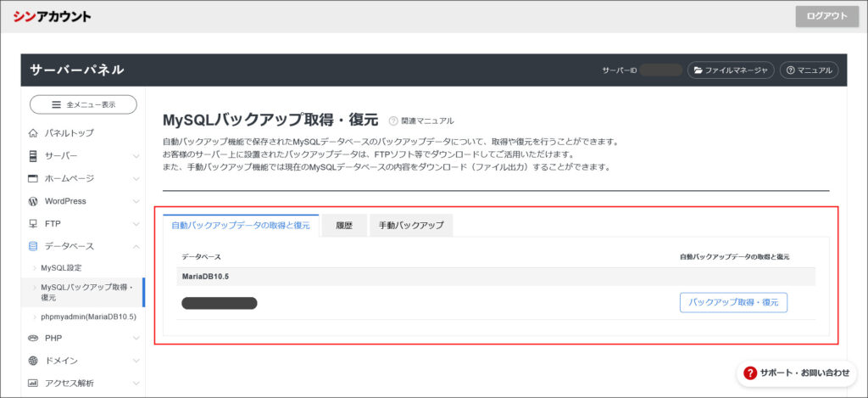Click the red question icon in サポート button
868x398 pixels.
coord(750,373)
